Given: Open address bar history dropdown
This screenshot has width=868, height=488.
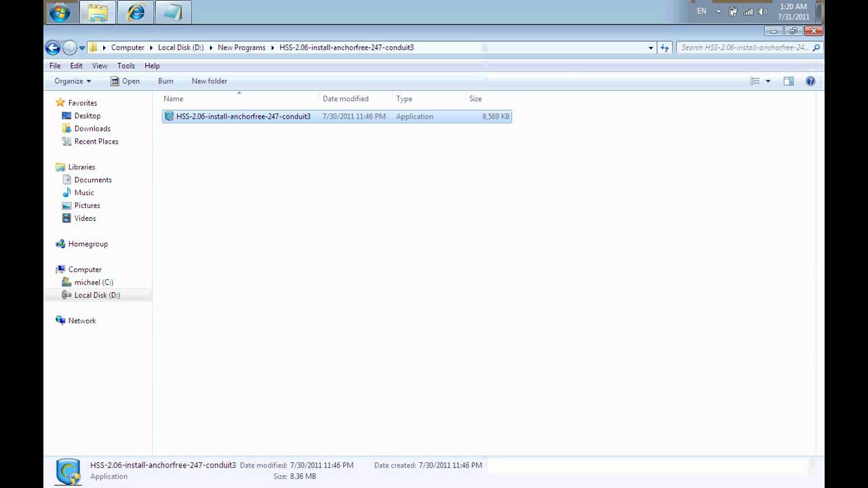Looking at the screenshot, I should (x=650, y=47).
